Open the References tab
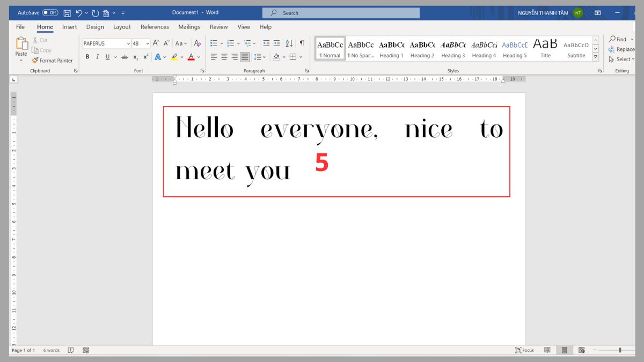This screenshot has height=362, width=644. pos(155,27)
